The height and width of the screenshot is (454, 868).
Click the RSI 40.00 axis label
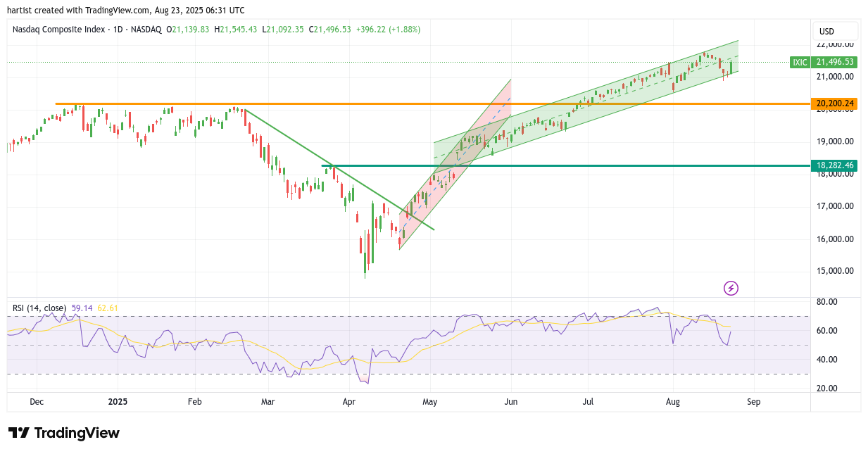click(827, 360)
